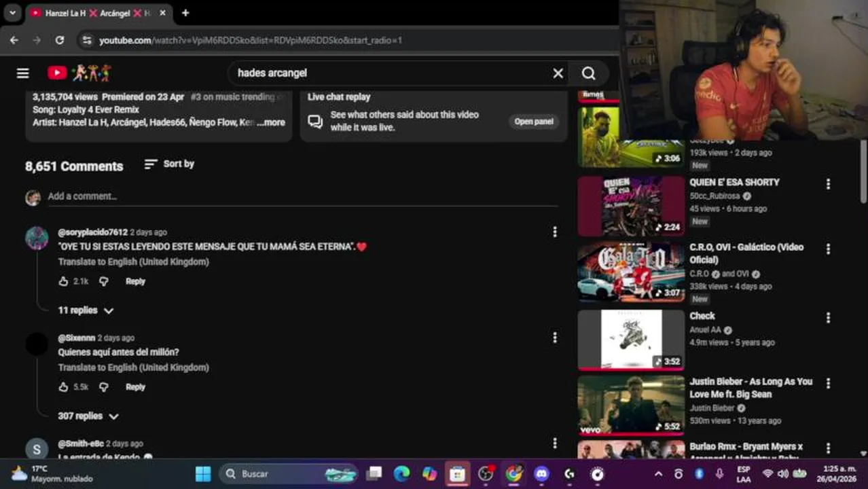Show hidden system tray icons
Screen dimensions: 868x489
pos(658,473)
